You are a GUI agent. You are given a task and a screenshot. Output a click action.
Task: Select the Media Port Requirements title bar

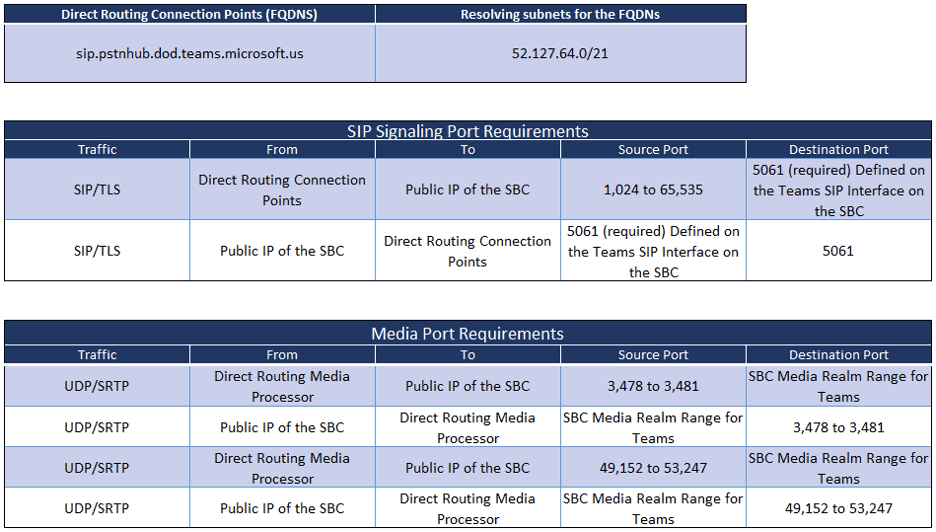(467, 334)
